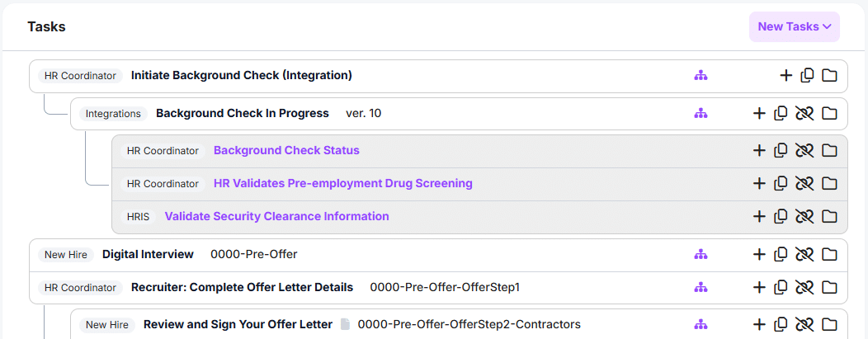The image size is (868, 339).
Task: Unlink the Background Check Status task
Action: pyautogui.click(x=804, y=151)
